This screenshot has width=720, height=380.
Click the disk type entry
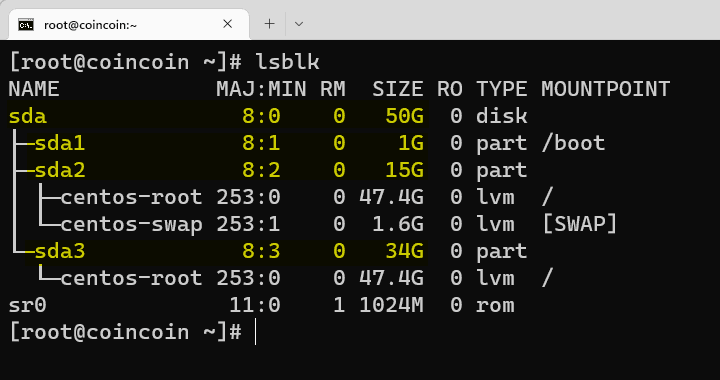pyautogui.click(x=501, y=116)
